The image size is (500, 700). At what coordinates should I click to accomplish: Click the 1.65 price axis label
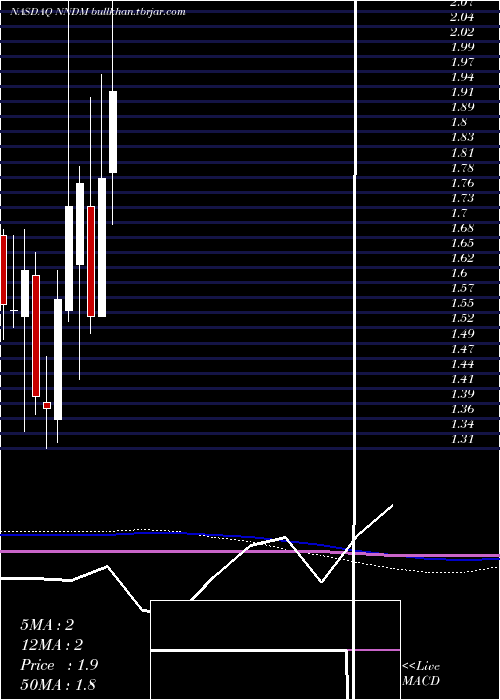pos(462,243)
